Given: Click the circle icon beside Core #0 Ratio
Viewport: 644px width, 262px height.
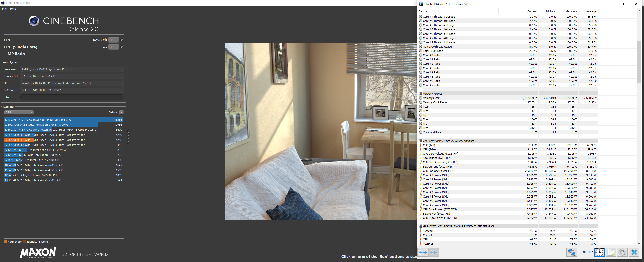Looking at the screenshot, I should pyautogui.click(x=420, y=55).
